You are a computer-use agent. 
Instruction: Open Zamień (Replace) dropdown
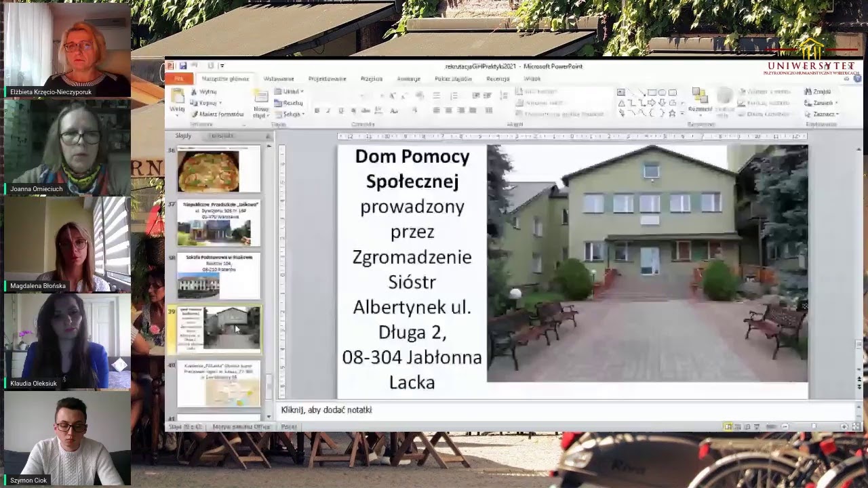pos(820,103)
